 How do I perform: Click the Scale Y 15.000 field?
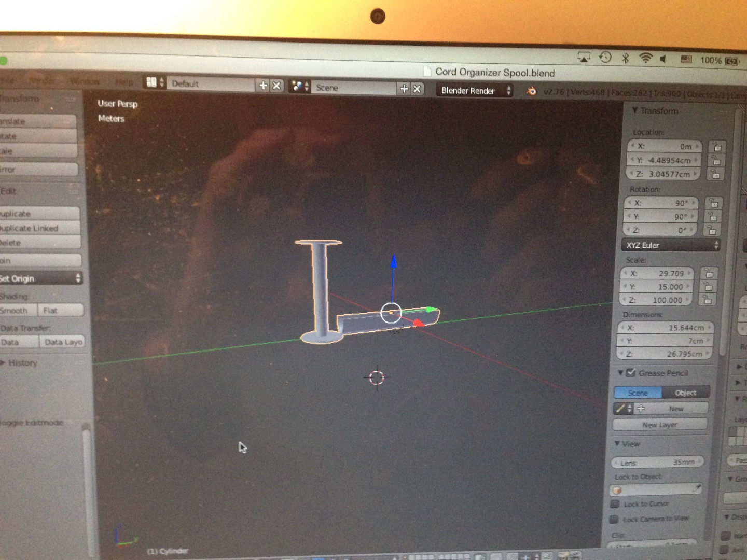pos(657,286)
